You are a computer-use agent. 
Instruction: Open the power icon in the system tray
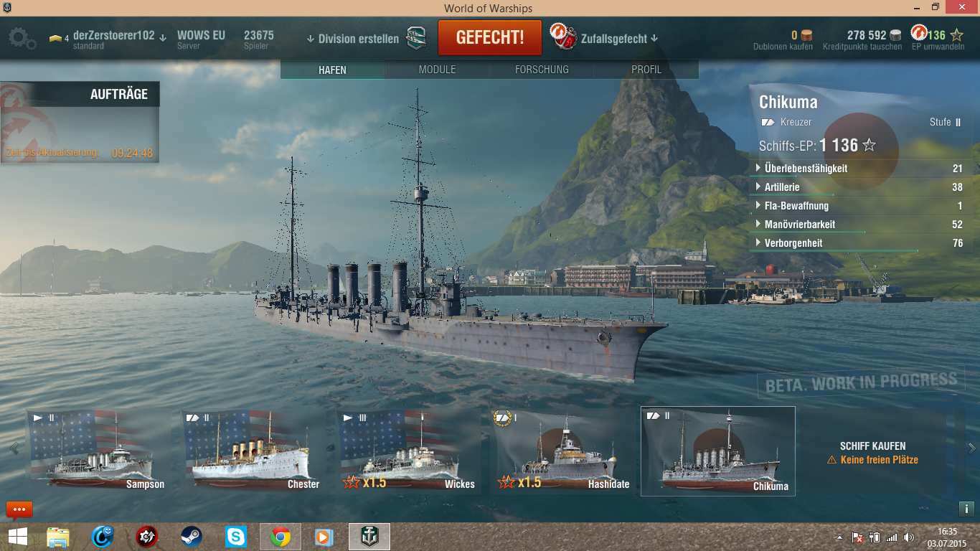click(874, 537)
